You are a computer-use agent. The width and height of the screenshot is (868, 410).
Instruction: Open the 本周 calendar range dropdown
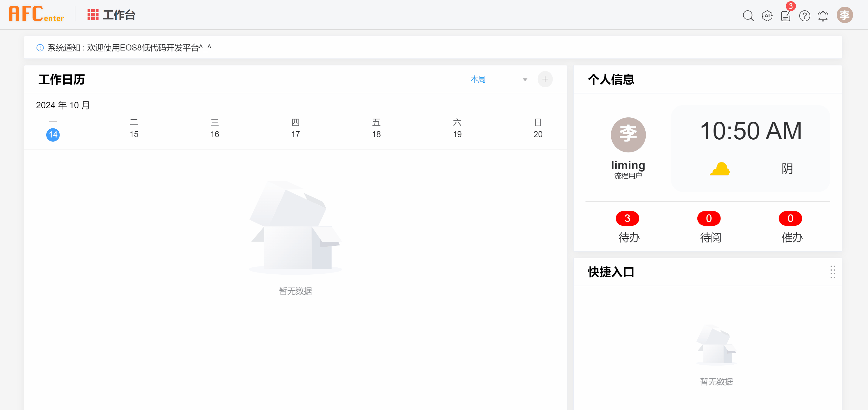point(477,79)
